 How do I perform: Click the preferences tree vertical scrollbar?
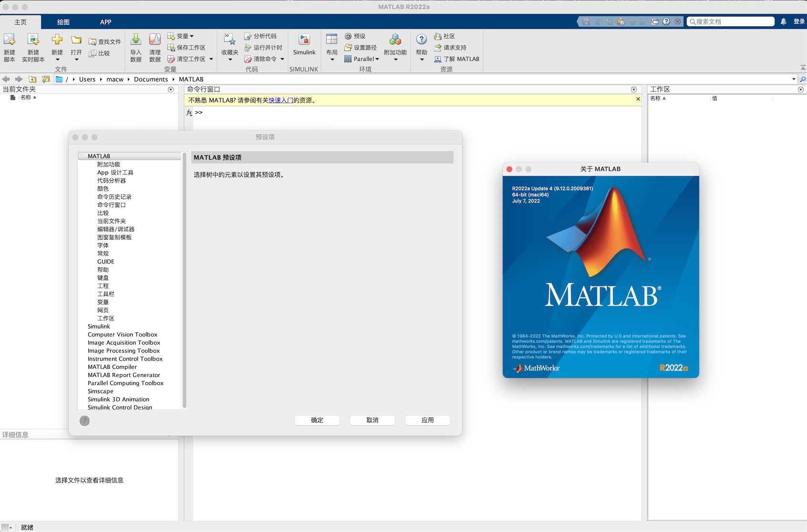coord(185,280)
